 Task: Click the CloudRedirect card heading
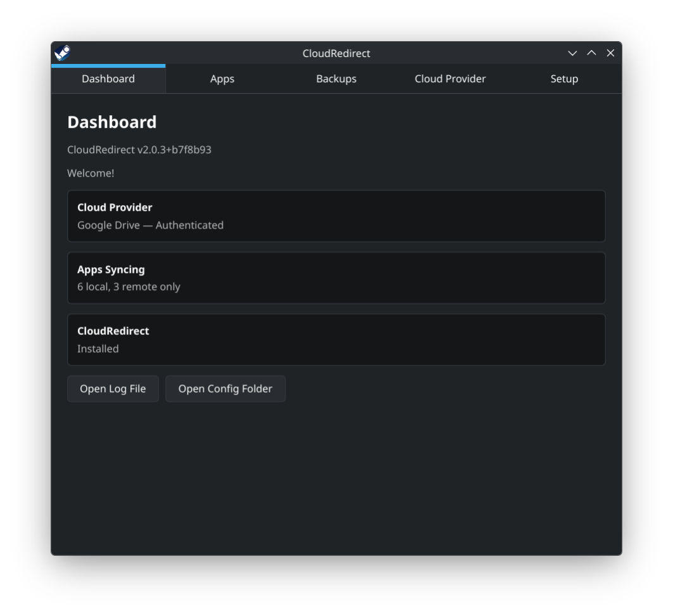(x=113, y=331)
